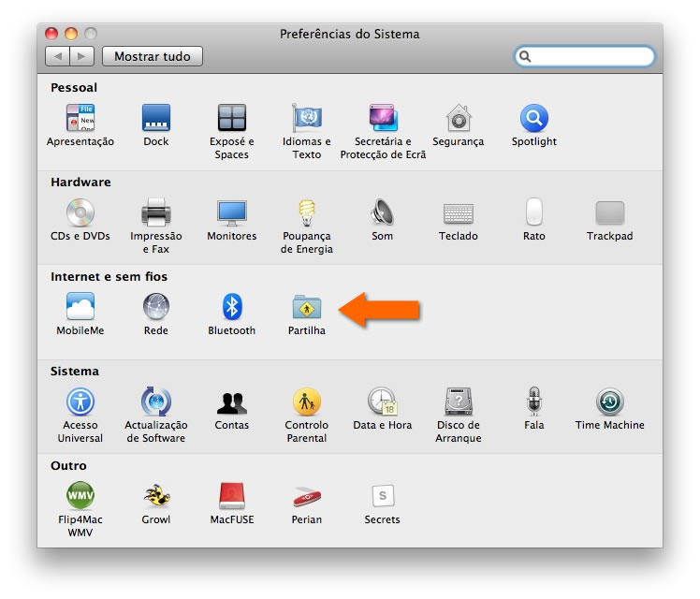Open Poupança de Energia settings
The image size is (700, 599).
tap(306, 212)
